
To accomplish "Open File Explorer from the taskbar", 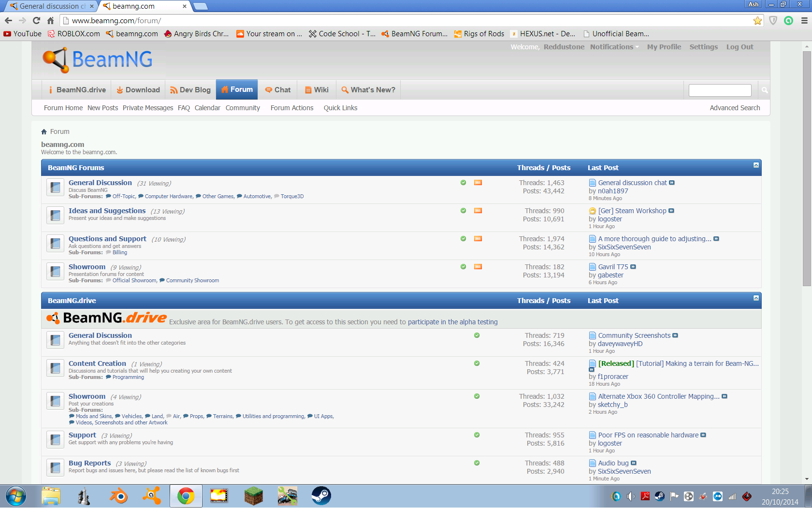I will [51, 496].
